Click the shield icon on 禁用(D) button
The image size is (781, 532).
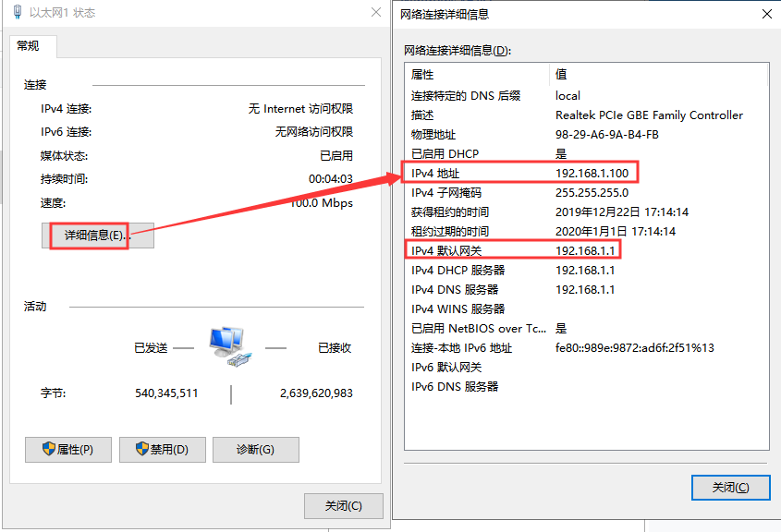point(142,450)
